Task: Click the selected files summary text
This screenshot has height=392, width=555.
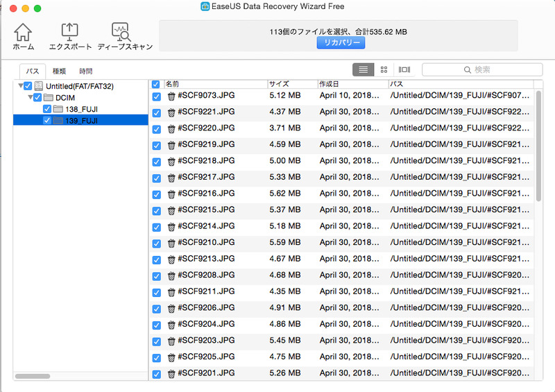Action: click(x=338, y=32)
